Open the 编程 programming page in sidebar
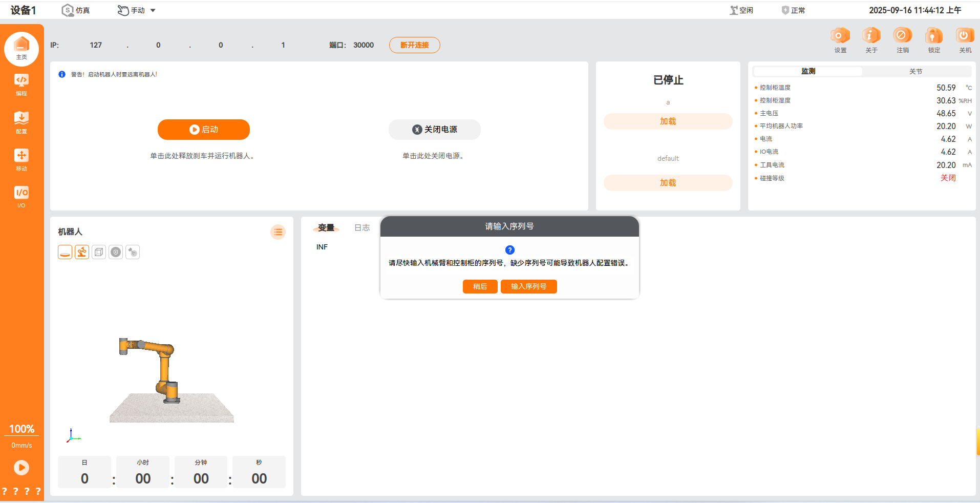Screen dimensions: 980x503 pyautogui.click(x=21, y=84)
